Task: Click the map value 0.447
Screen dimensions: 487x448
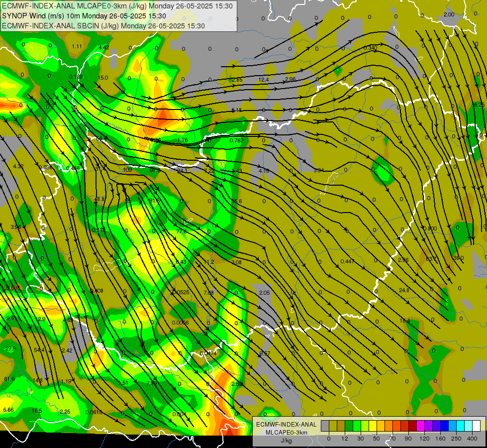Action: coord(347,261)
